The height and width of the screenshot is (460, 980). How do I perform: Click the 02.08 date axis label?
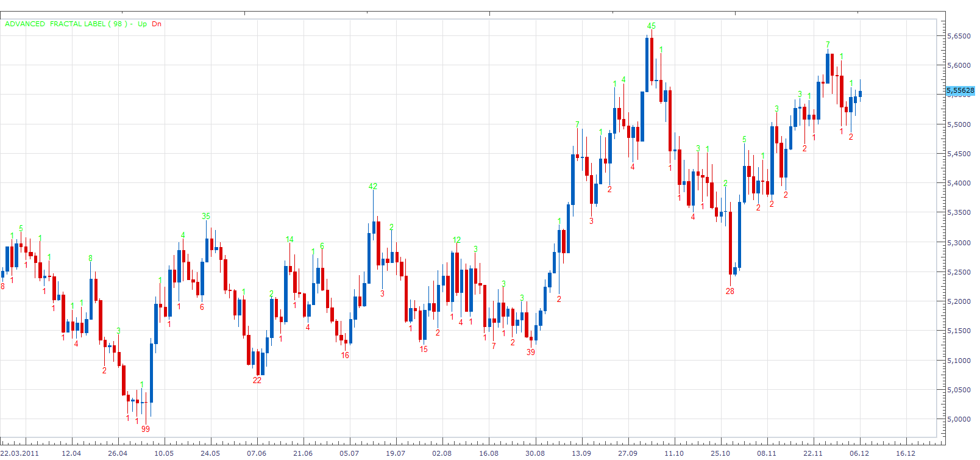click(442, 453)
